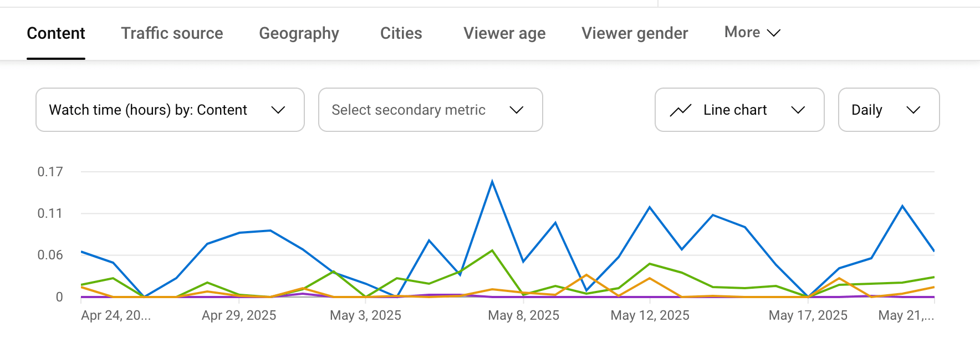This screenshot has height=348, width=980.
Task: Expand the Line chart type selector
Action: (739, 110)
